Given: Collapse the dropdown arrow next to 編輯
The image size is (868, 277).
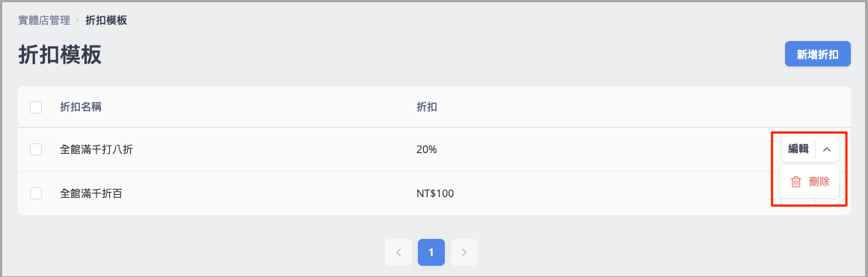Looking at the screenshot, I should click(827, 149).
